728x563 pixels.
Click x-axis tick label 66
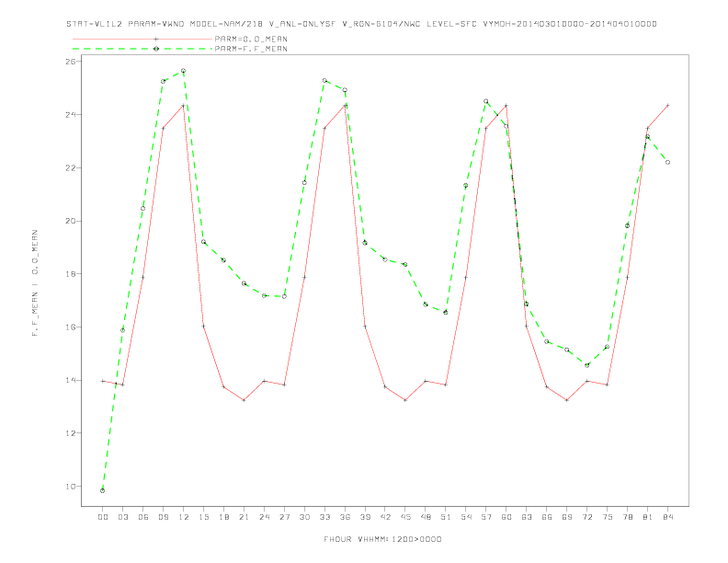[547, 517]
